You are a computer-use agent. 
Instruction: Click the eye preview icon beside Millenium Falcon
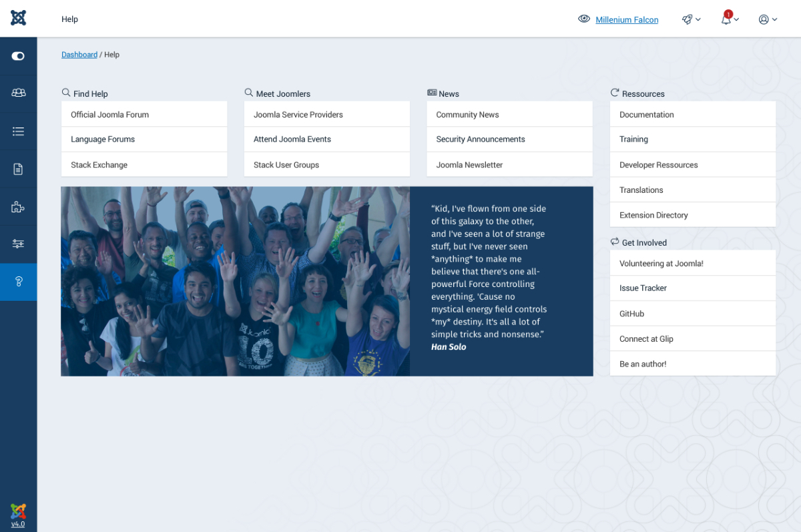584,19
